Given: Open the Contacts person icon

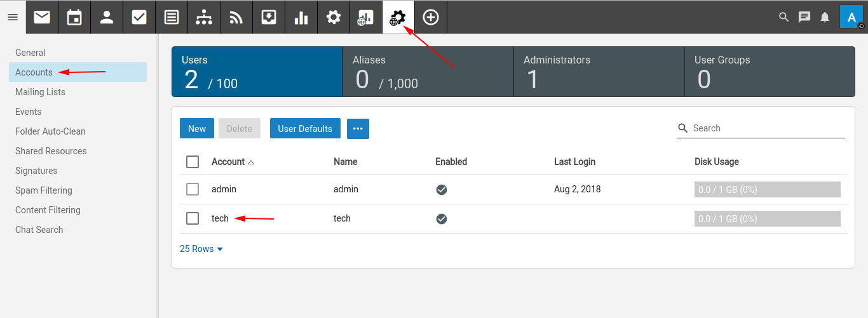Looking at the screenshot, I should 107,17.
